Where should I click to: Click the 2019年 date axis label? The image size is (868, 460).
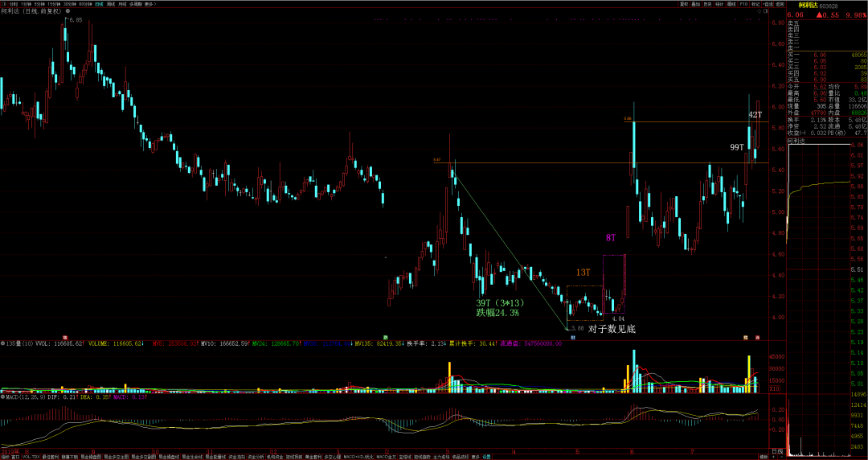[10, 451]
